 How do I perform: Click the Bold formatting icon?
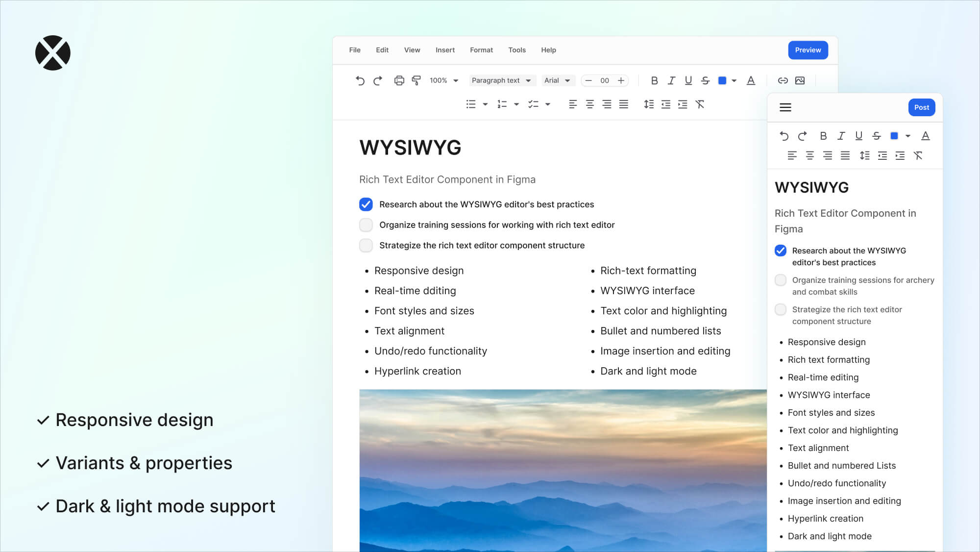[653, 80]
